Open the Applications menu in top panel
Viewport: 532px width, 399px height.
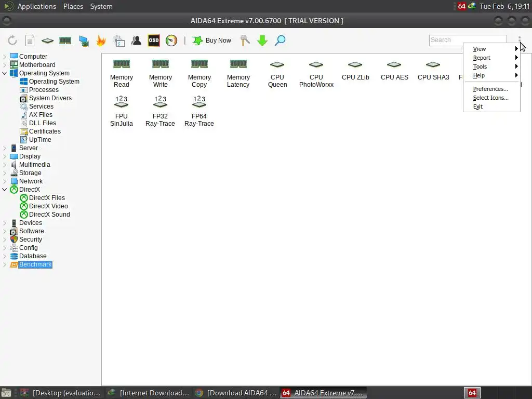37,6
